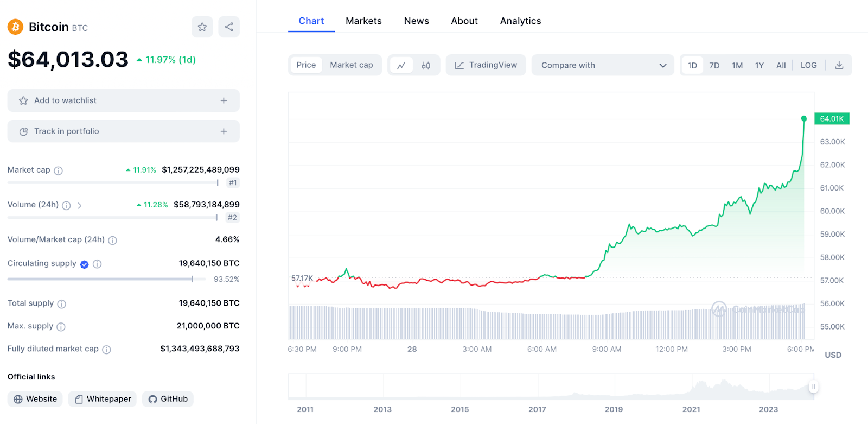Click the plus icon on Add to watchlist
This screenshot has width=868, height=424.
click(224, 100)
